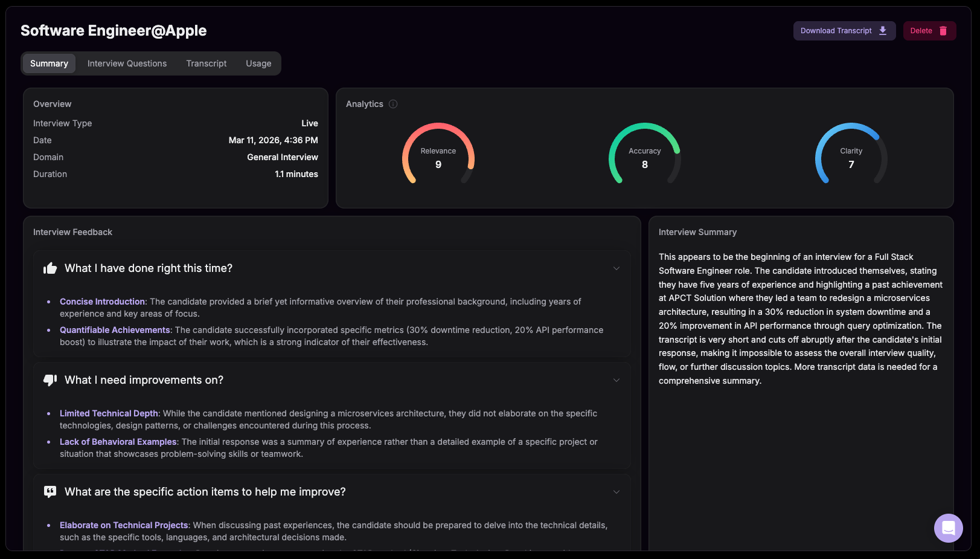Click the download icon in Download Transcript
Viewport: 980px width, 559px height.
883,31
